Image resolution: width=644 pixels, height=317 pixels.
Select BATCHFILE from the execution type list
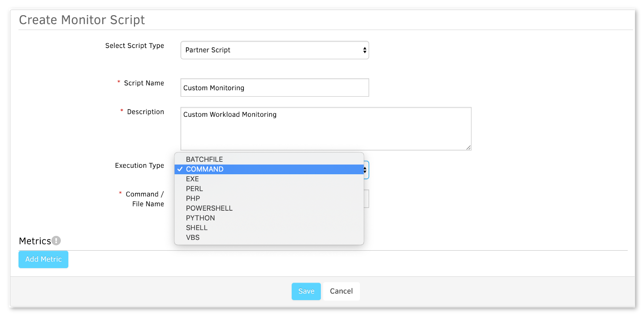[269, 159]
